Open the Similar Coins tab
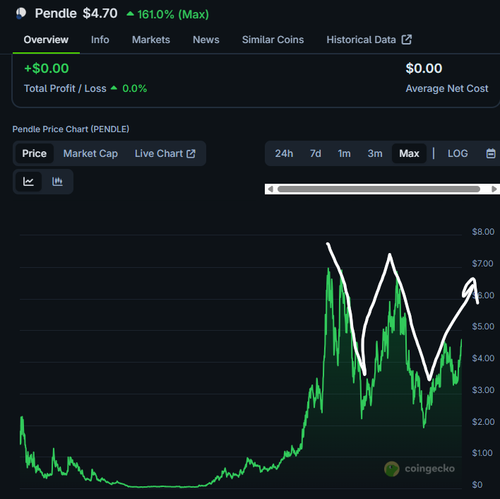 [x=273, y=40]
